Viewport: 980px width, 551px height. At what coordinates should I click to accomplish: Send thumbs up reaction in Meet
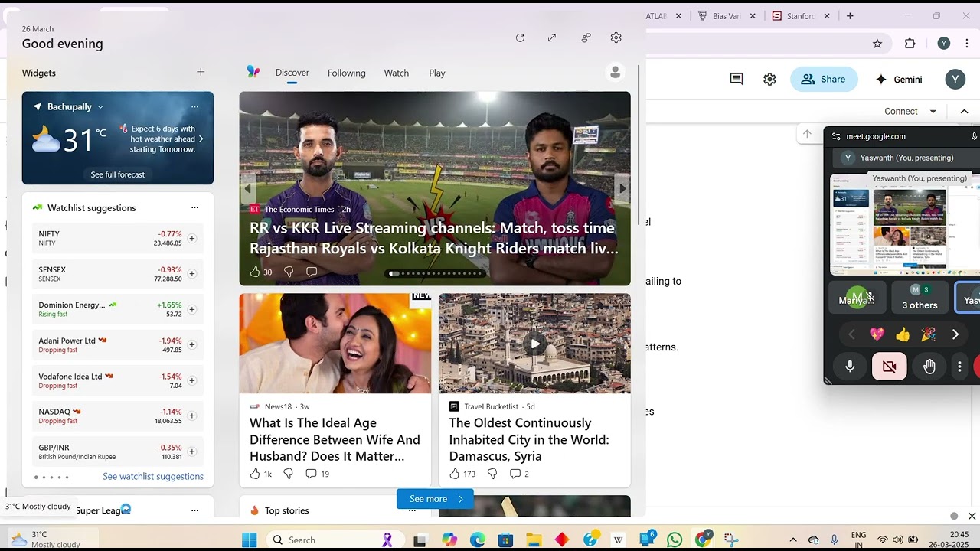pyautogui.click(x=903, y=334)
